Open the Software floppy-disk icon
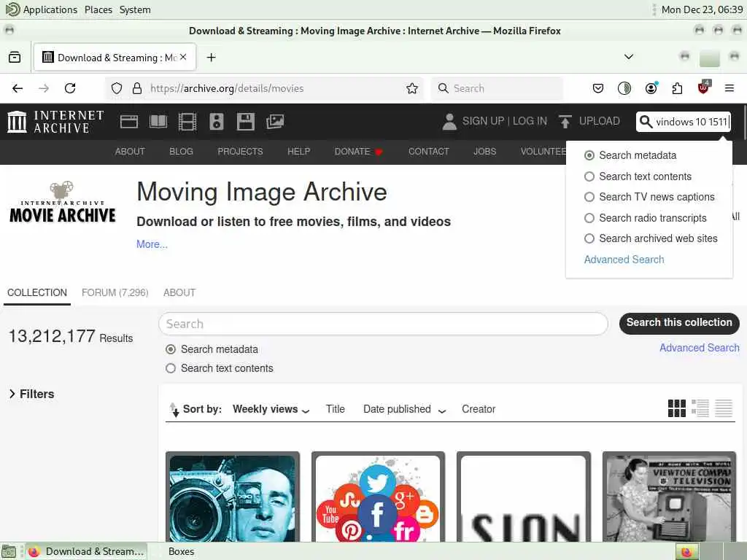747x560 pixels. tap(245, 122)
